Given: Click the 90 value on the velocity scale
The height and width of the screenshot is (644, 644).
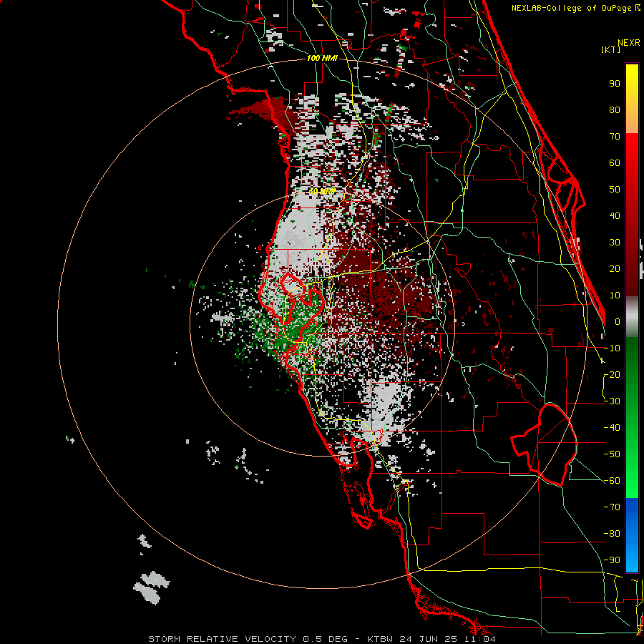Looking at the screenshot, I should (x=615, y=84).
